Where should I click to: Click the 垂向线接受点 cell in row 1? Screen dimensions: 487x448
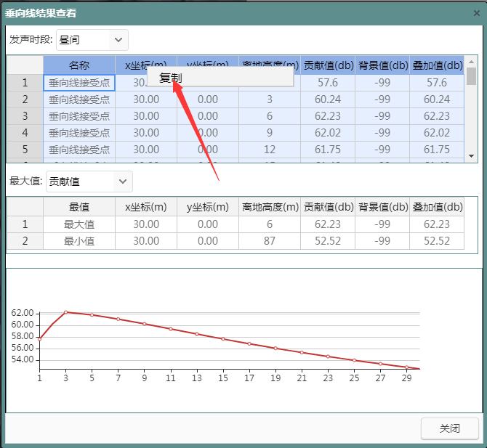[x=79, y=83]
